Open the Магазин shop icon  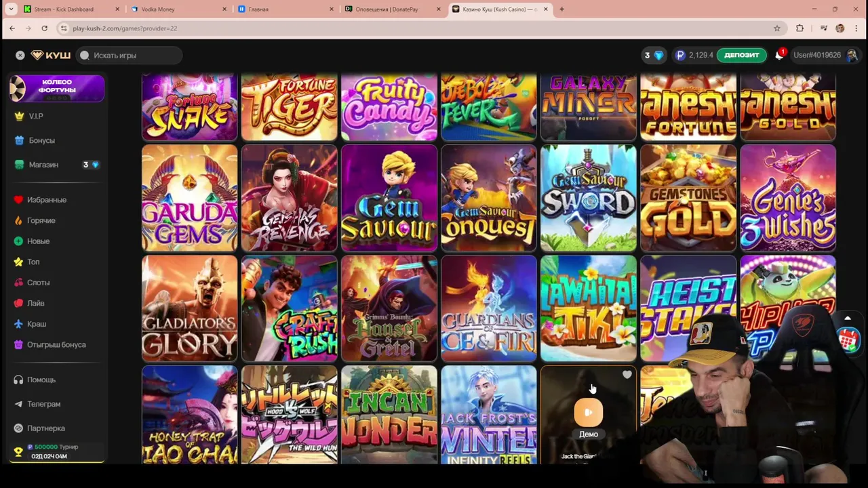coord(19,165)
